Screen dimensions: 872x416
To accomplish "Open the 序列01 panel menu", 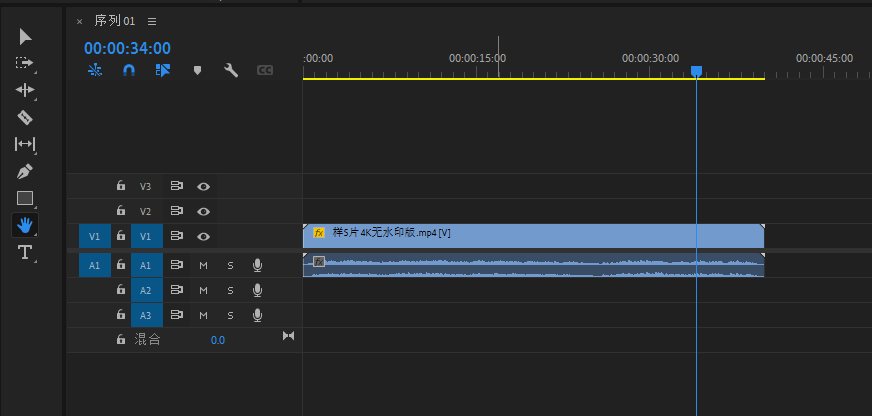I will pos(151,21).
